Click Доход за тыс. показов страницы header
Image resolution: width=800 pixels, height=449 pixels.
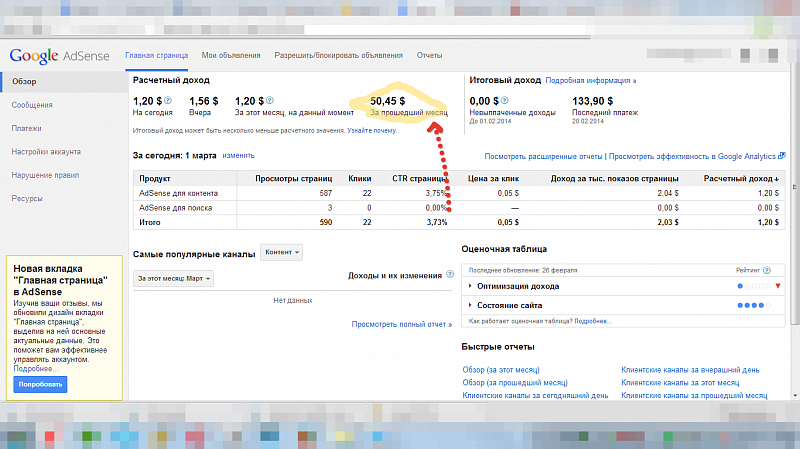click(x=615, y=179)
